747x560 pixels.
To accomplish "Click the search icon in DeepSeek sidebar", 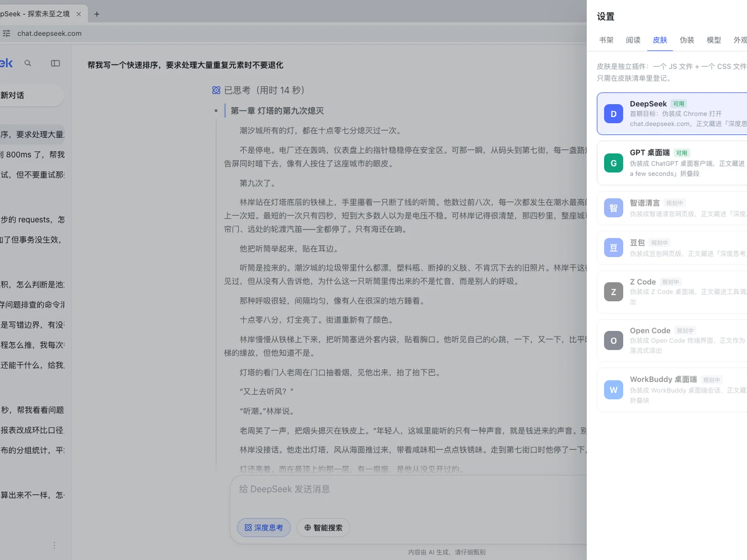I will pyautogui.click(x=28, y=63).
